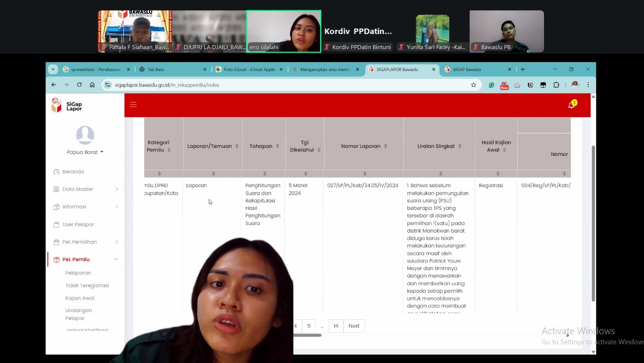Click the hamburger menu on red header bar
Image resolution: width=644 pixels, height=363 pixels.
point(133,104)
